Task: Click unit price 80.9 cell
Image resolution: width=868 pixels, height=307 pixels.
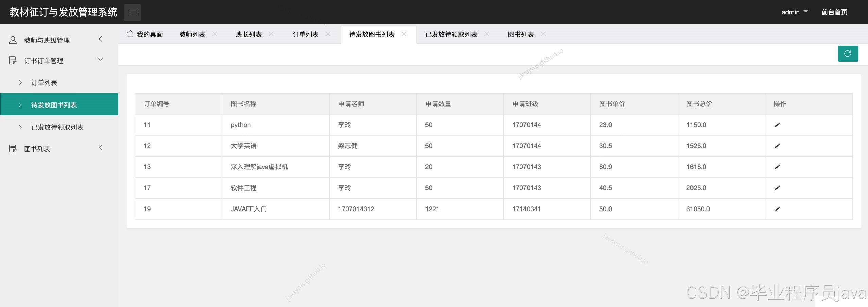Action: (x=634, y=167)
